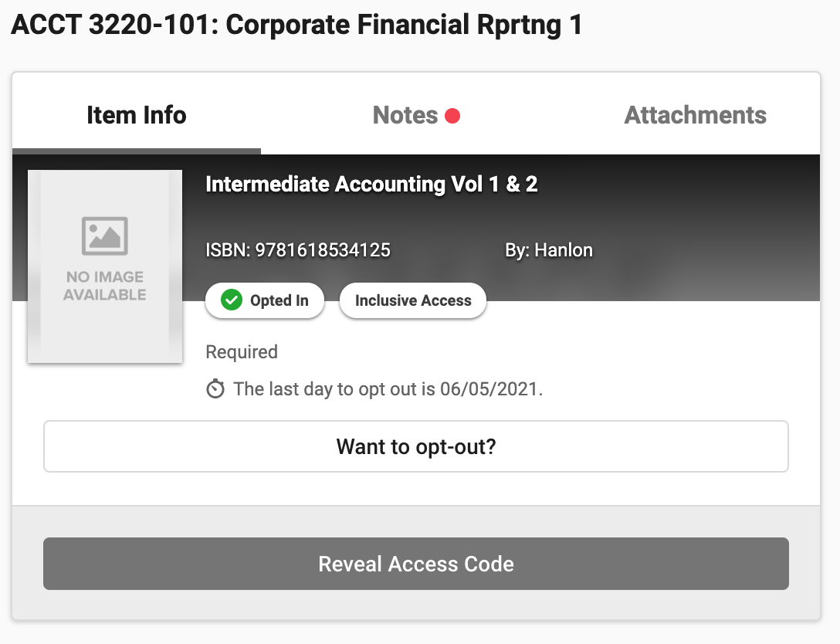
Task: Click the dark underline beneath Item Info tab
Action: [137, 151]
